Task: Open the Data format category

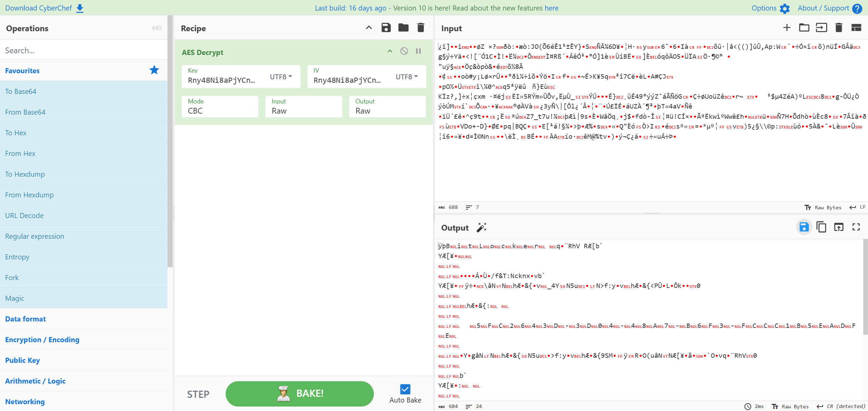Action: click(x=25, y=319)
